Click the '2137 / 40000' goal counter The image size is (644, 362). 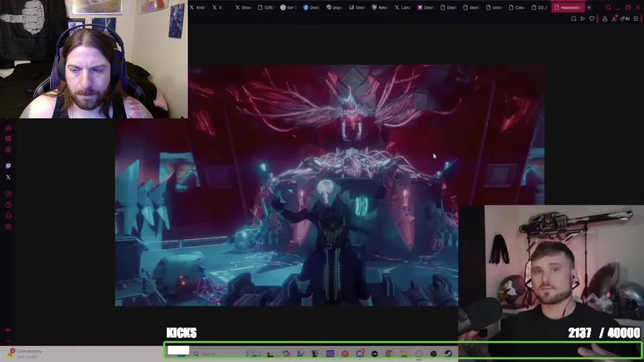pos(604,333)
